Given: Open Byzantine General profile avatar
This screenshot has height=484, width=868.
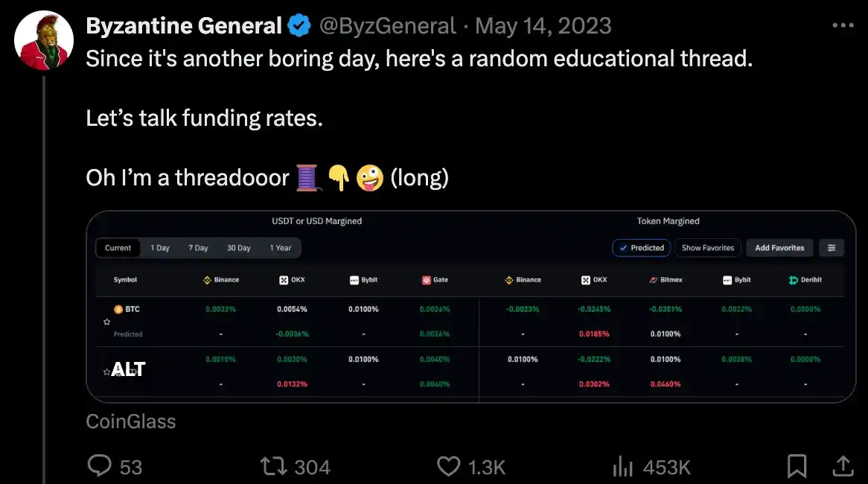Looking at the screenshot, I should point(44,39).
